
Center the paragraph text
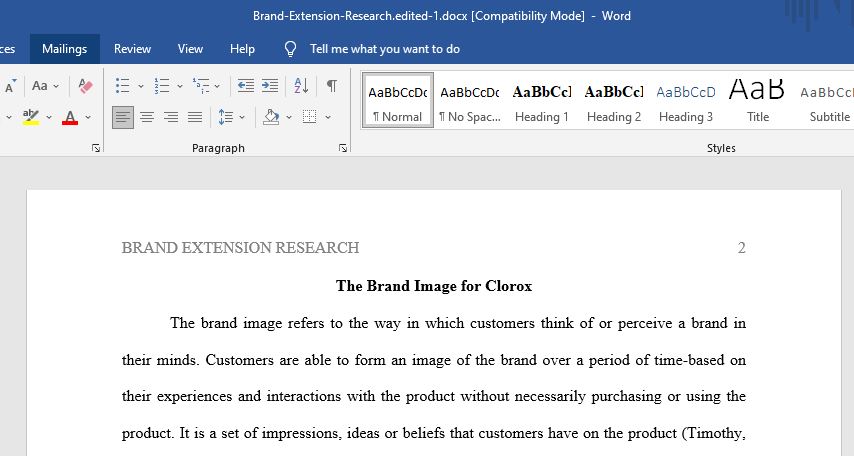coord(147,117)
